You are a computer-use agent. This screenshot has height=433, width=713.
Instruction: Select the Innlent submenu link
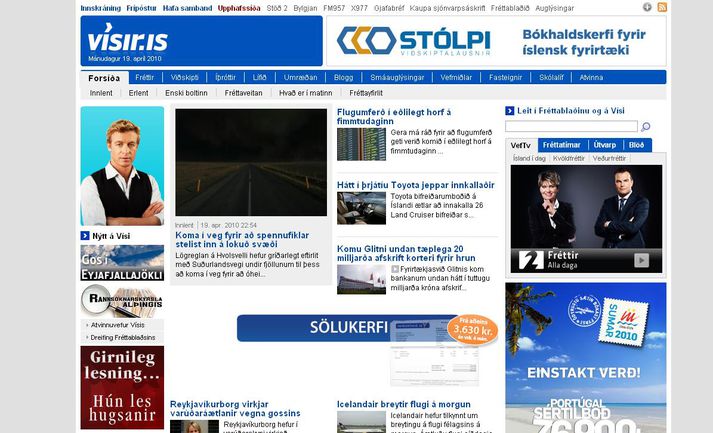pyautogui.click(x=101, y=93)
